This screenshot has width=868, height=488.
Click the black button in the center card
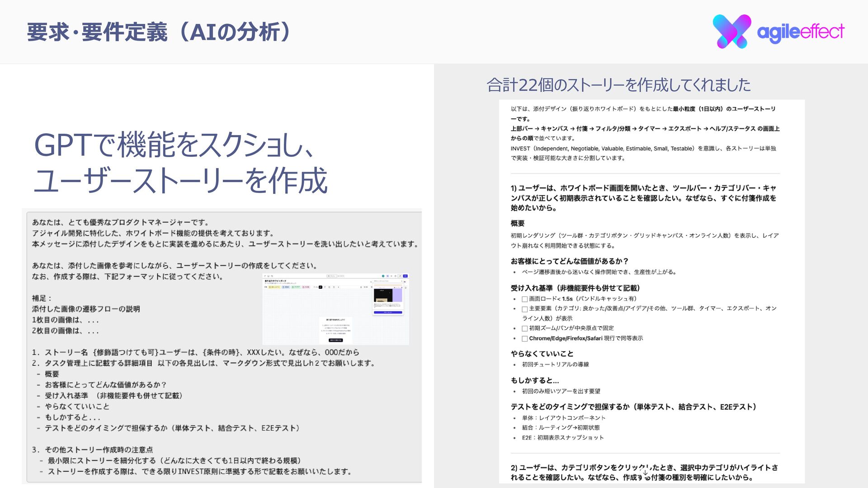pyautogui.click(x=336, y=340)
